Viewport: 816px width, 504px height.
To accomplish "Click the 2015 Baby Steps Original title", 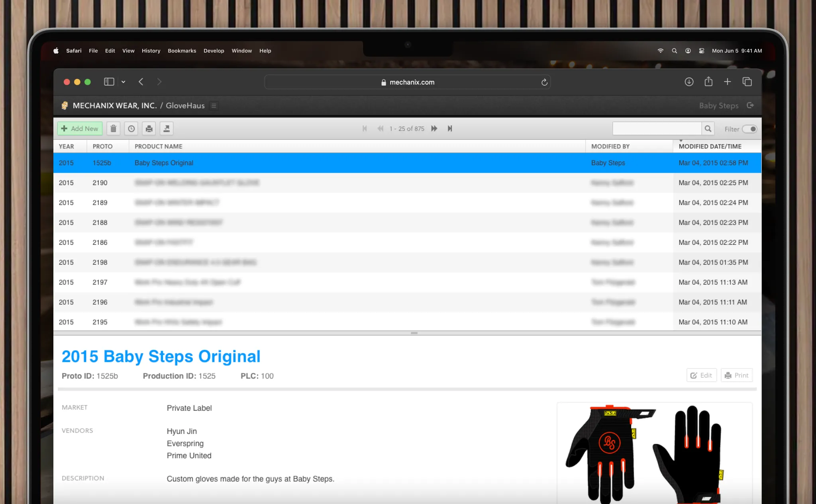I will coord(161,356).
